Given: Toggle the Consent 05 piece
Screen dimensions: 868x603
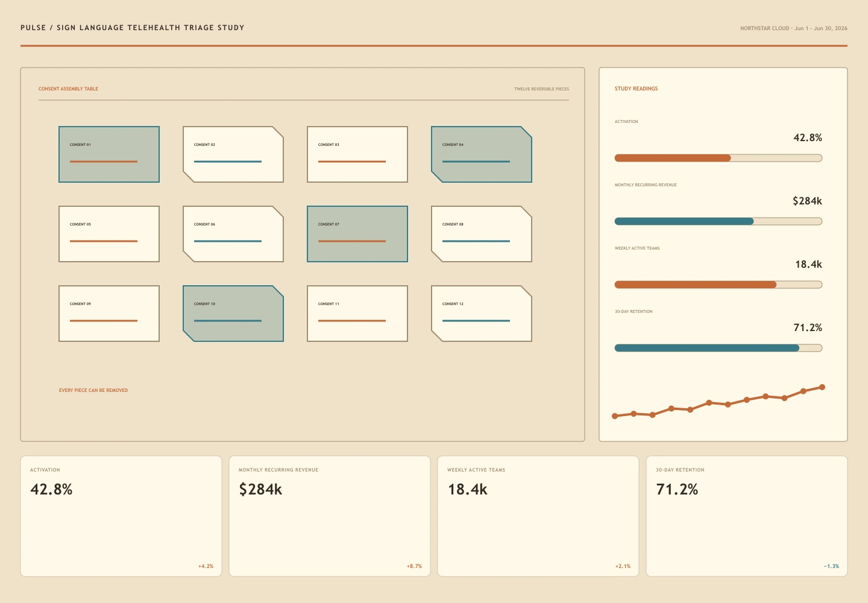Looking at the screenshot, I should [109, 234].
